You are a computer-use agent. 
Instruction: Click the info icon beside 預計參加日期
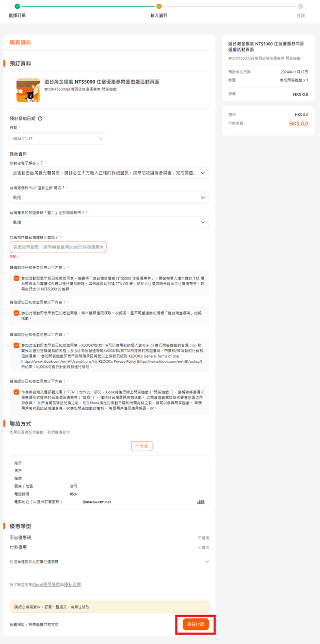coord(40,118)
